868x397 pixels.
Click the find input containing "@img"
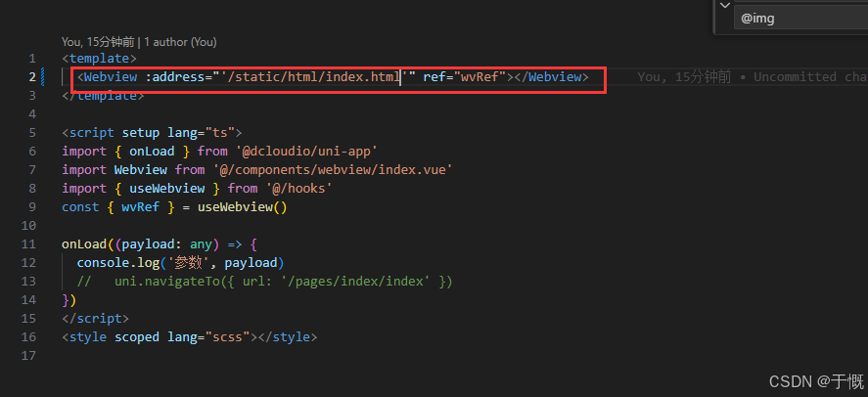[x=801, y=19]
